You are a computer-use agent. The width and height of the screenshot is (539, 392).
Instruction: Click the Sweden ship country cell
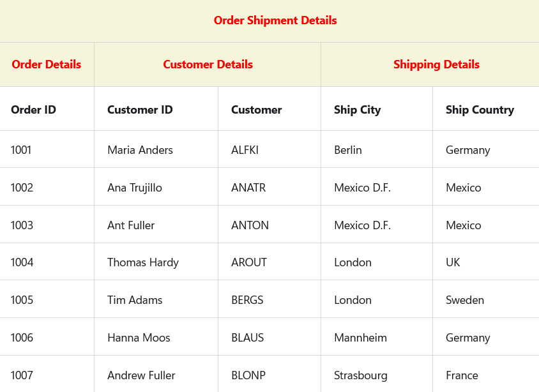[465, 300]
